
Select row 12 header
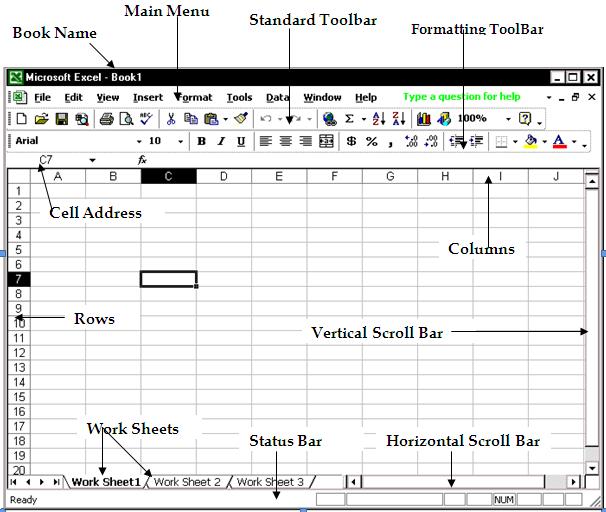pos(19,353)
